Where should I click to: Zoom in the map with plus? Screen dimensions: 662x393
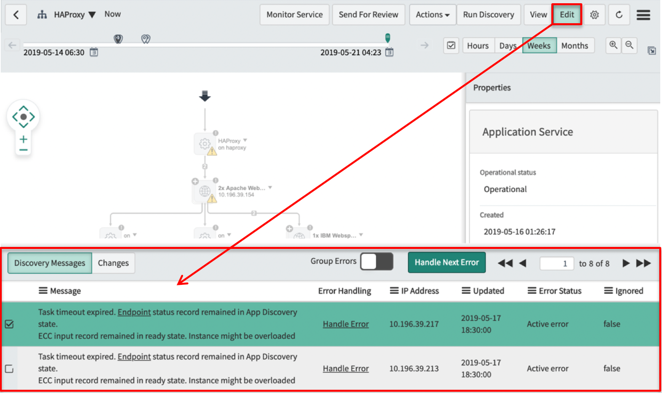coord(23,139)
